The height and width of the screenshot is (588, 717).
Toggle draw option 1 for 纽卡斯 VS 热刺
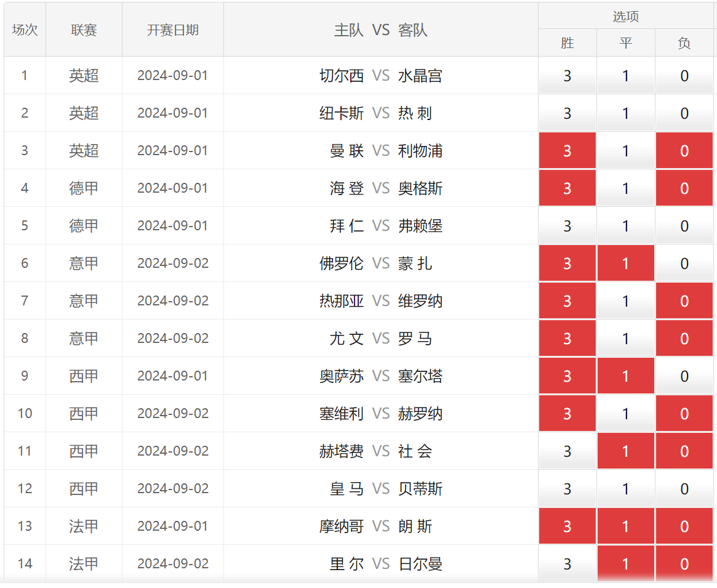pos(625,113)
